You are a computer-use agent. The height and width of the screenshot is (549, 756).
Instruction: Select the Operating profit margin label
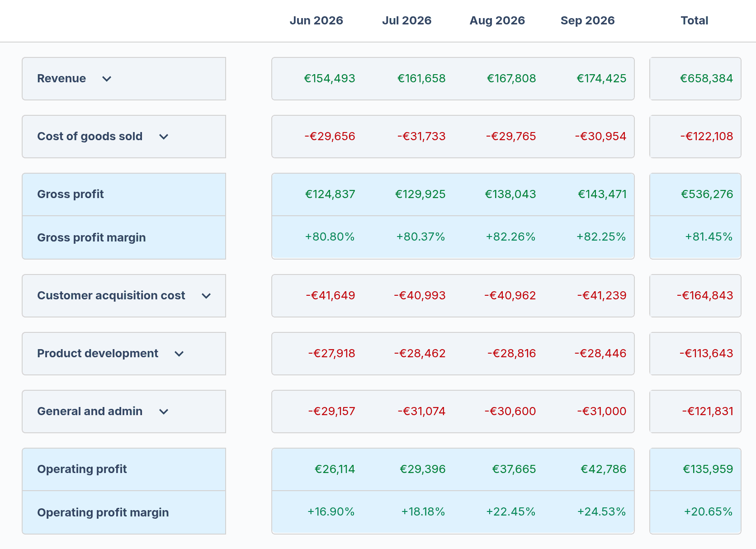pyautogui.click(x=103, y=512)
